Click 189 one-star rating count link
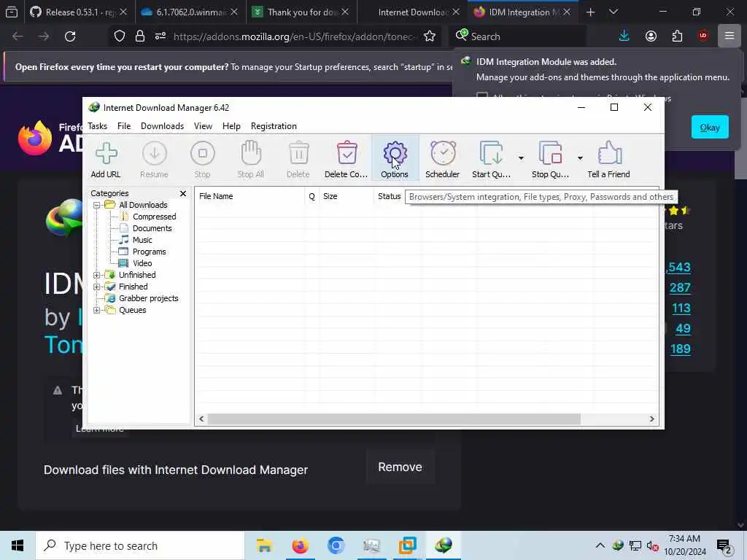 (x=681, y=349)
